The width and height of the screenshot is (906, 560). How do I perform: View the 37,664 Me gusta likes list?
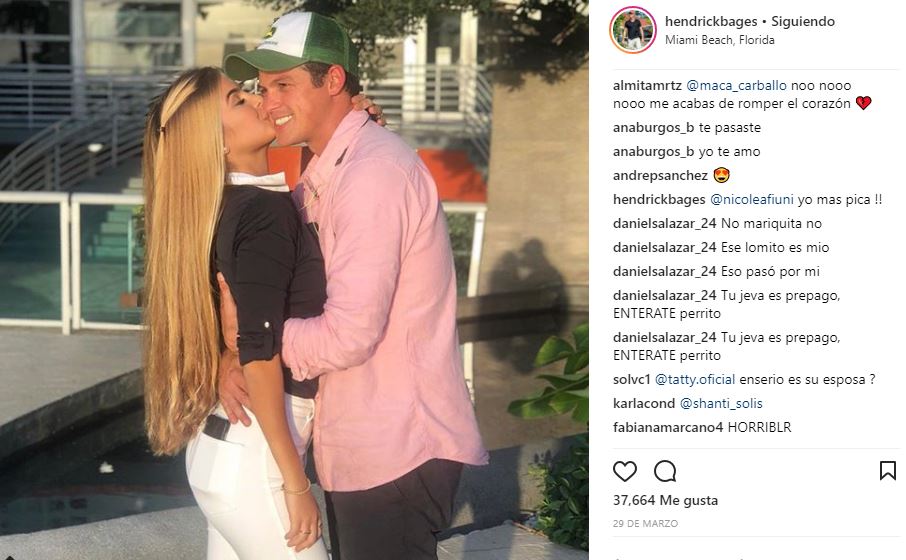click(665, 500)
